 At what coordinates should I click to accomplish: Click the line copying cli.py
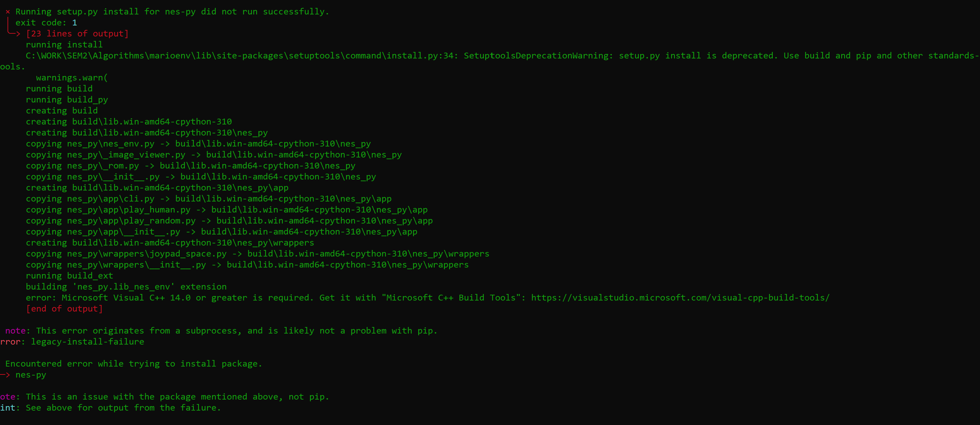coord(209,199)
